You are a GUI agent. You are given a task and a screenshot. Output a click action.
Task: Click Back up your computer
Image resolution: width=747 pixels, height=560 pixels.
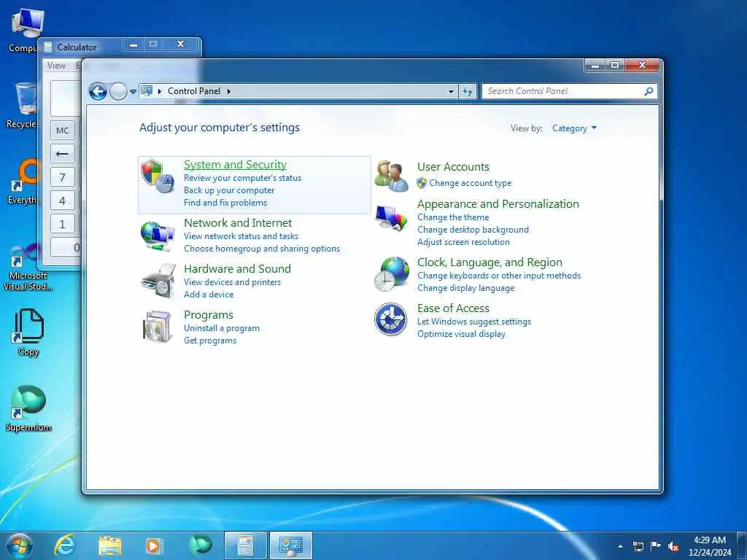coord(229,190)
